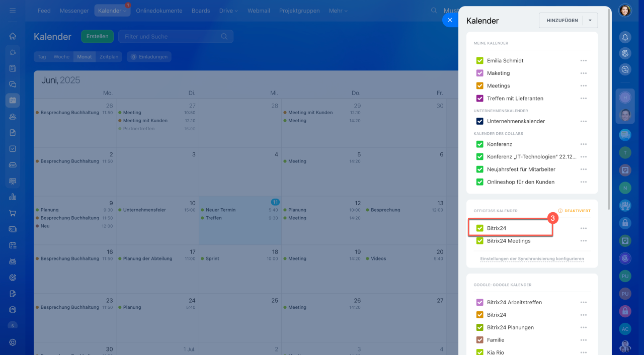Close the Kalender side panel

tap(450, 20)
